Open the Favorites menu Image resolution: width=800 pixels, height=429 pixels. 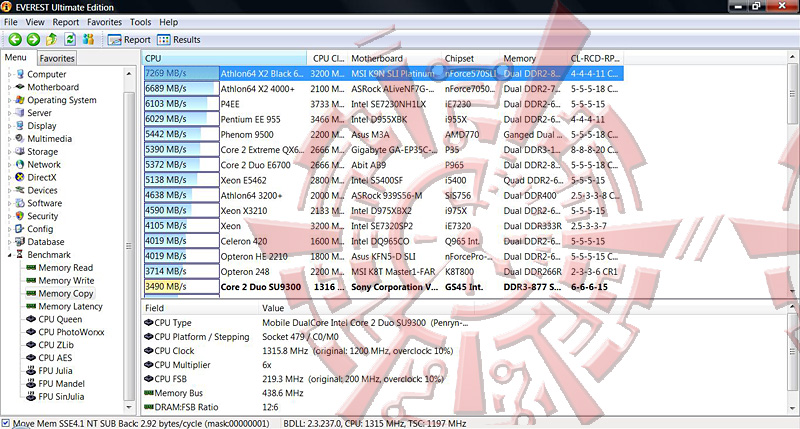click(x=105, y=22)
